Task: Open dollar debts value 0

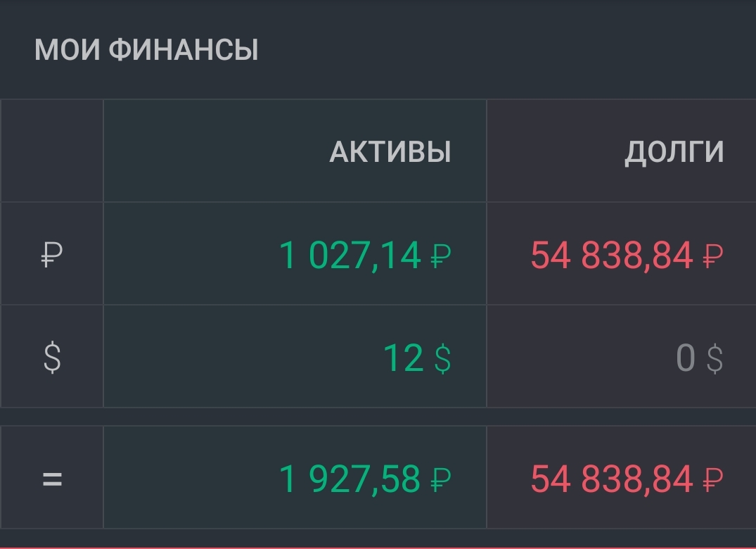Action: [685, 358]
